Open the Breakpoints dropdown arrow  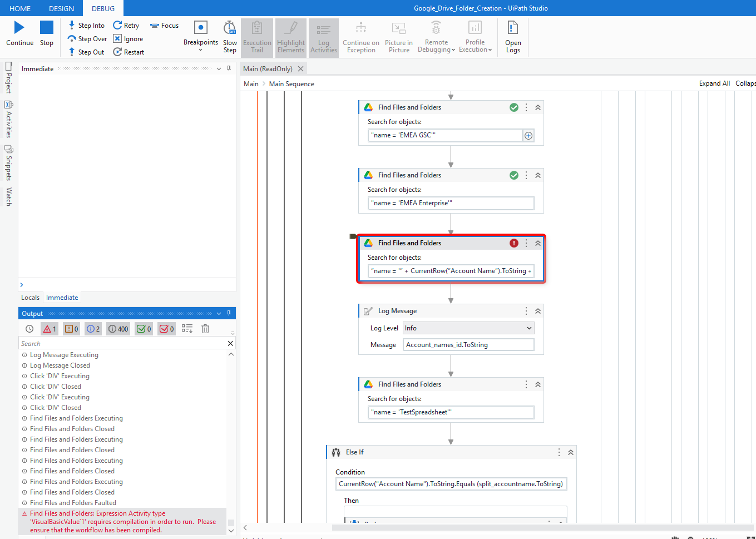(201, 50)
